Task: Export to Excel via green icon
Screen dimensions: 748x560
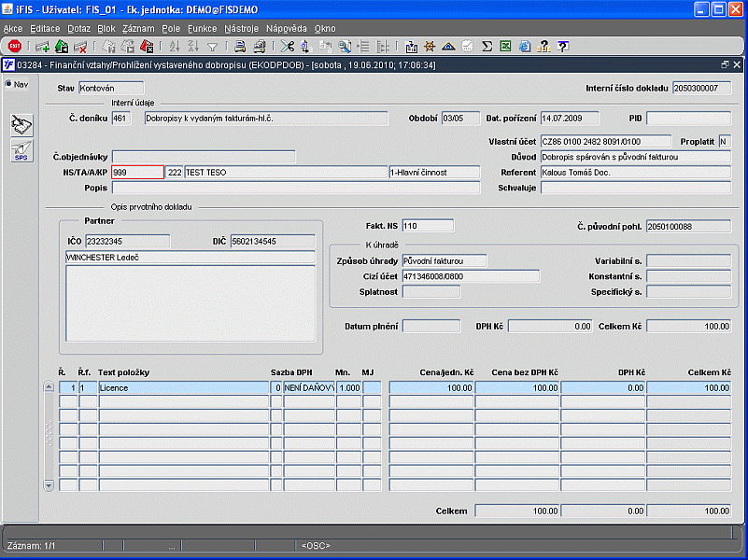Action: [x=505, y=47]
